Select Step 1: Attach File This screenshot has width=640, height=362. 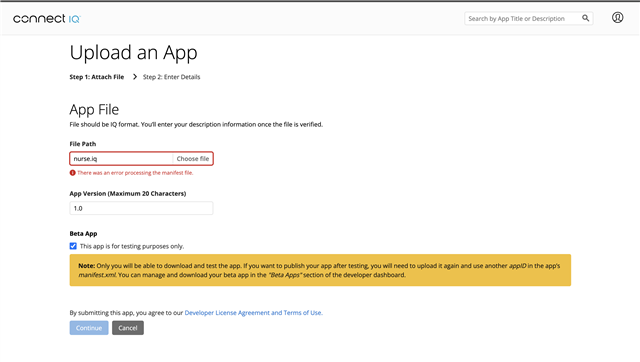[x=97, y=77]
